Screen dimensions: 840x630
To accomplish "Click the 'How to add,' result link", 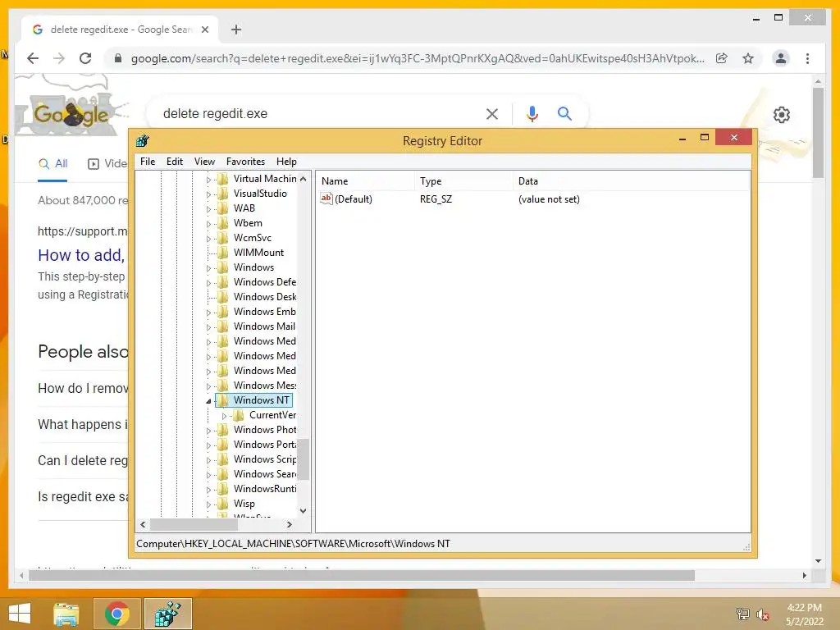I will [x=81, y=255].
